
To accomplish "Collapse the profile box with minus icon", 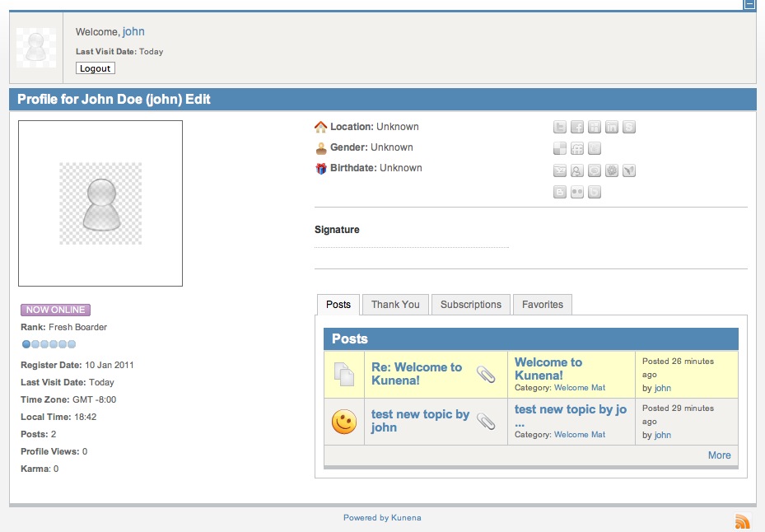I will click(749, 4).
